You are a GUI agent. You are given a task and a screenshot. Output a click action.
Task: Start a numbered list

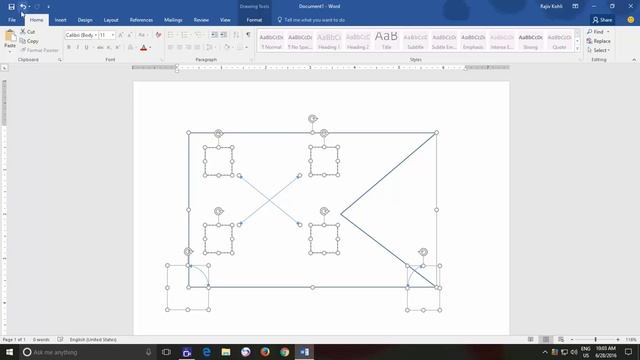point(184,35)
